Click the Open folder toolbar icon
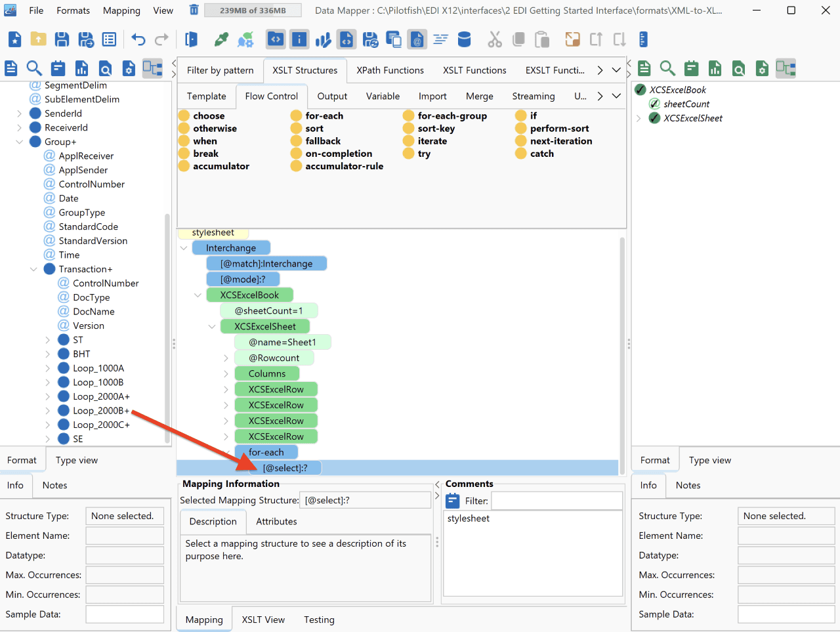This screenshot has width=840, height=632. coord(38,39)
